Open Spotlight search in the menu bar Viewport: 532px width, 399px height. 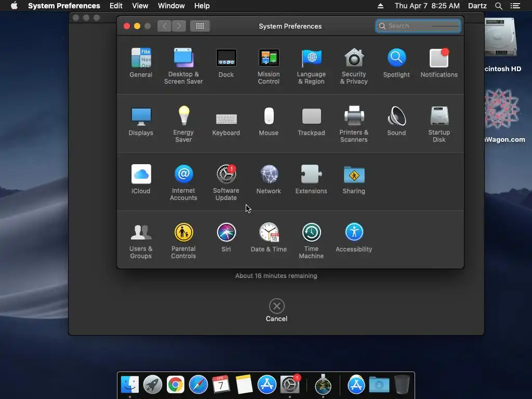pyautogui.click(x=499, y=6)
